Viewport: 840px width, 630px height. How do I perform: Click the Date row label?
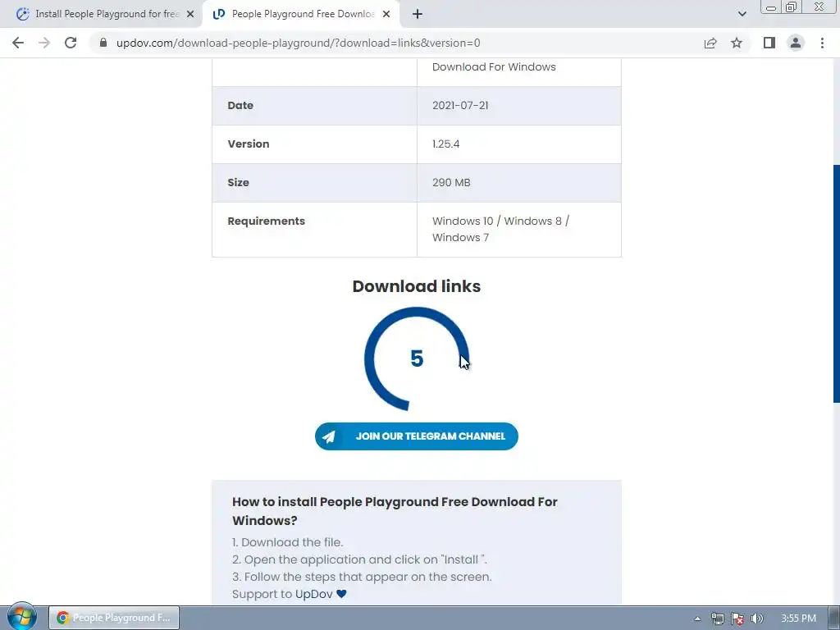pyautogui.click(x=240, y=106)
